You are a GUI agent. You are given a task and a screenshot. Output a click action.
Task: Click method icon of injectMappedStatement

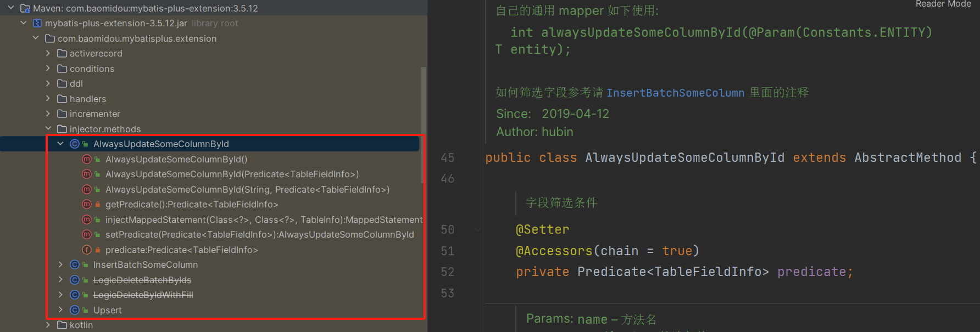click(x=87, y=220)
